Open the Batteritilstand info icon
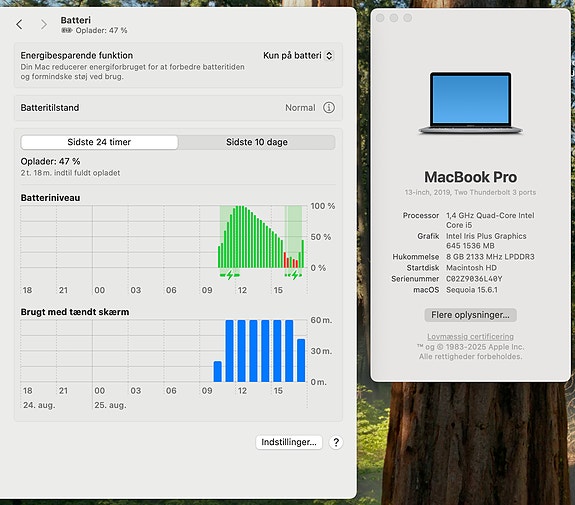This screenshot has height=505, width=575. (329, 107)
